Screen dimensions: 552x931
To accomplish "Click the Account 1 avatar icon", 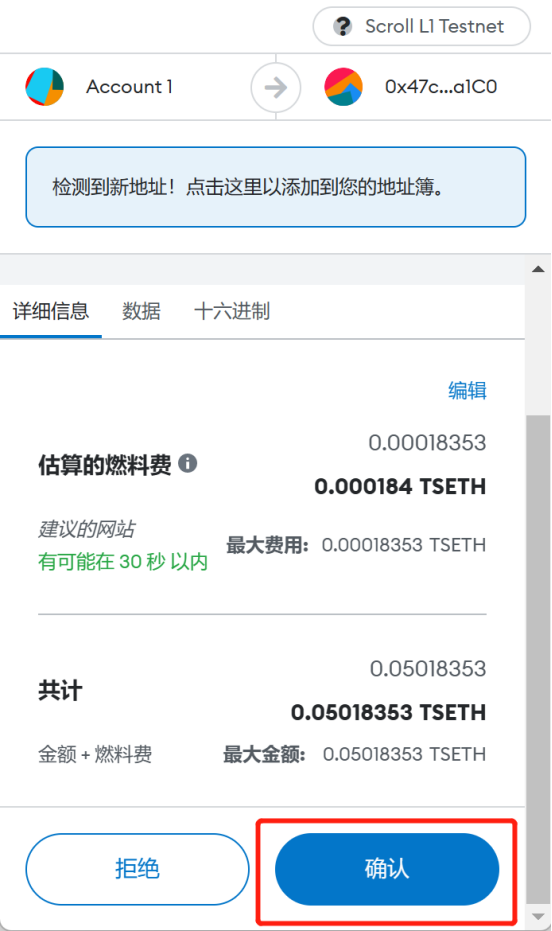I will pyautogui.click(x=45, y=87).
